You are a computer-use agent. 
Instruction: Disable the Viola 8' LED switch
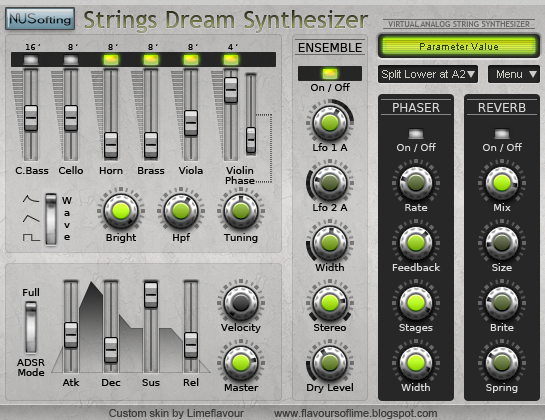click(x=191, y=59)
